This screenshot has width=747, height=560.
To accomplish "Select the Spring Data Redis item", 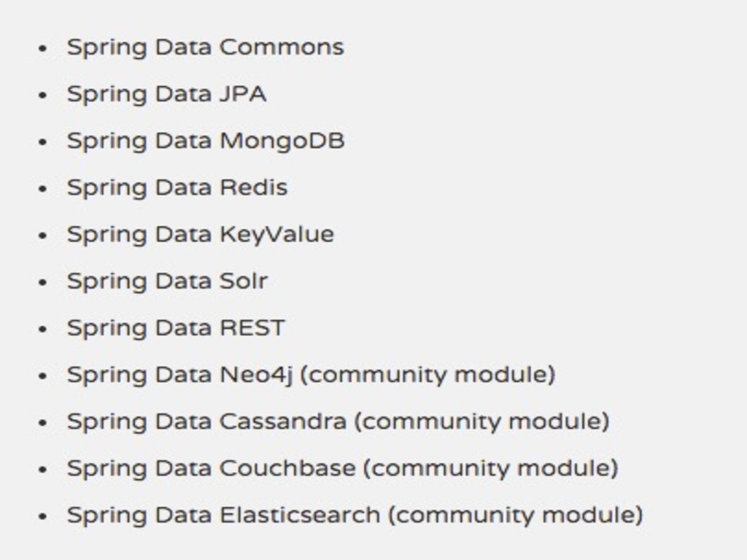I will tap(177, 187).
